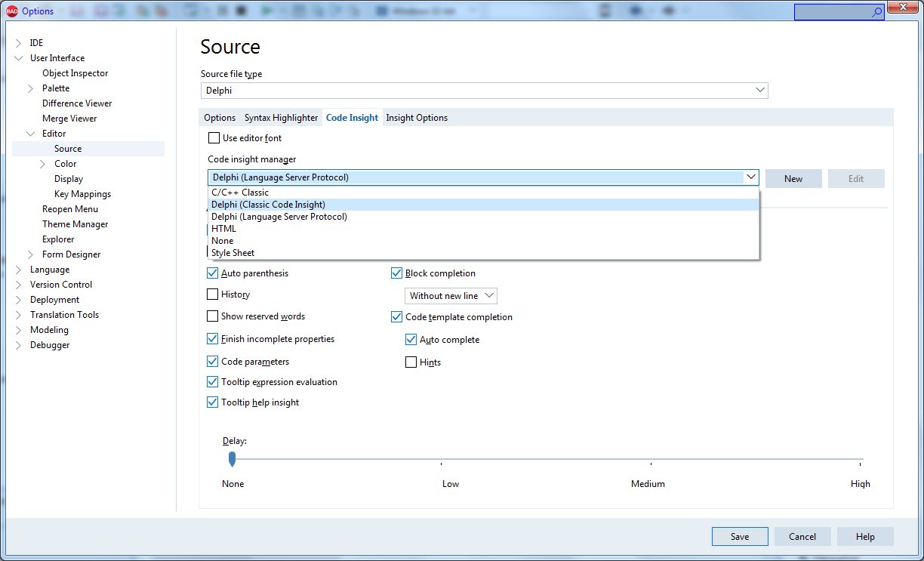The height and width of the screenshot is (561, 924).
Task: Click the Delay slider thumb
Action: tap(232, 459)
